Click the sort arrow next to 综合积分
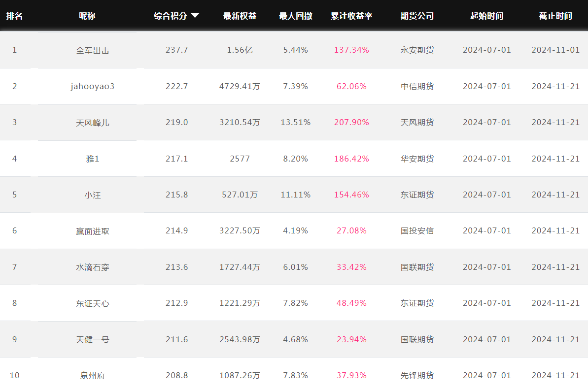 coord(195,15)
